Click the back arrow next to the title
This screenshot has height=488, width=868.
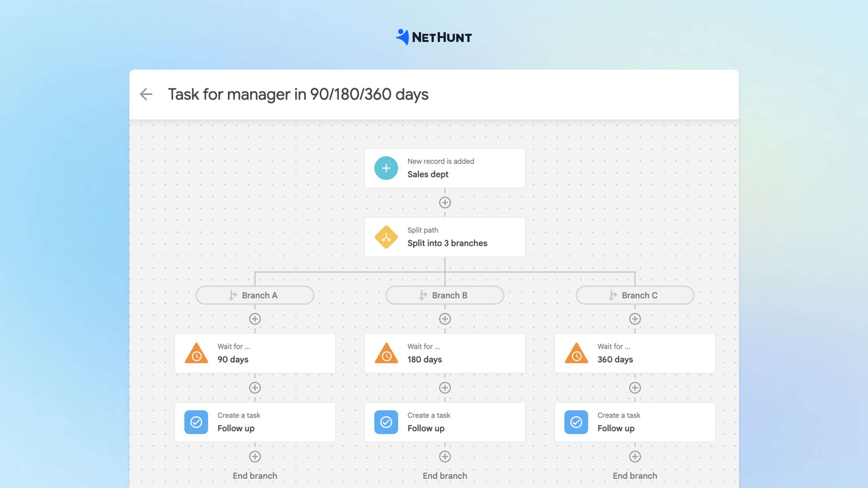146,94
